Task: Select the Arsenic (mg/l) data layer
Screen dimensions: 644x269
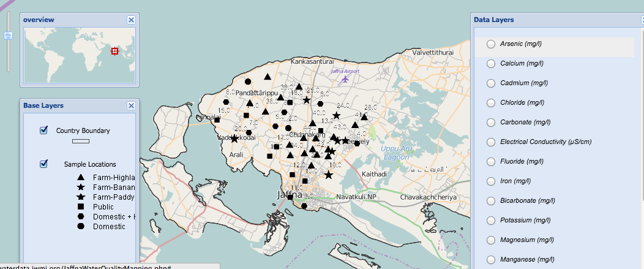Action: coord(490,44)
